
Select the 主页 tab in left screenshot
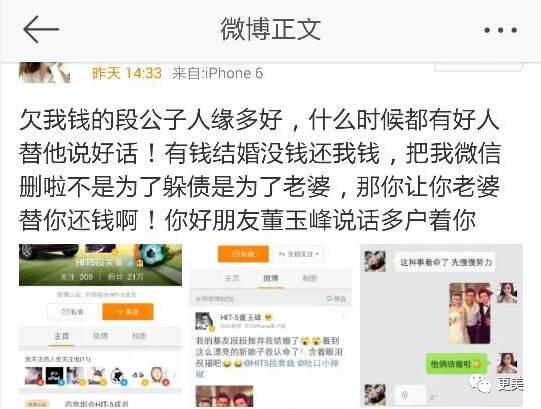coord(61,336)
